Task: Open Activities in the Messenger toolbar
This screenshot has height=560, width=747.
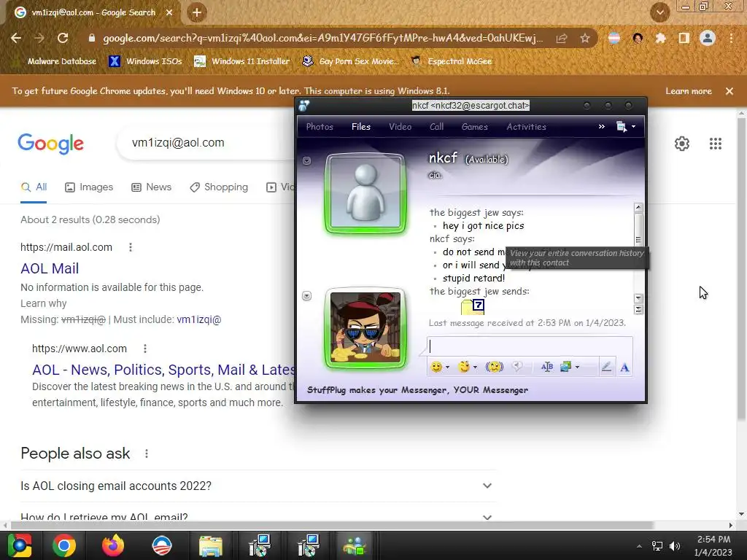Action: pyautogui.click(x=526, y=127)
